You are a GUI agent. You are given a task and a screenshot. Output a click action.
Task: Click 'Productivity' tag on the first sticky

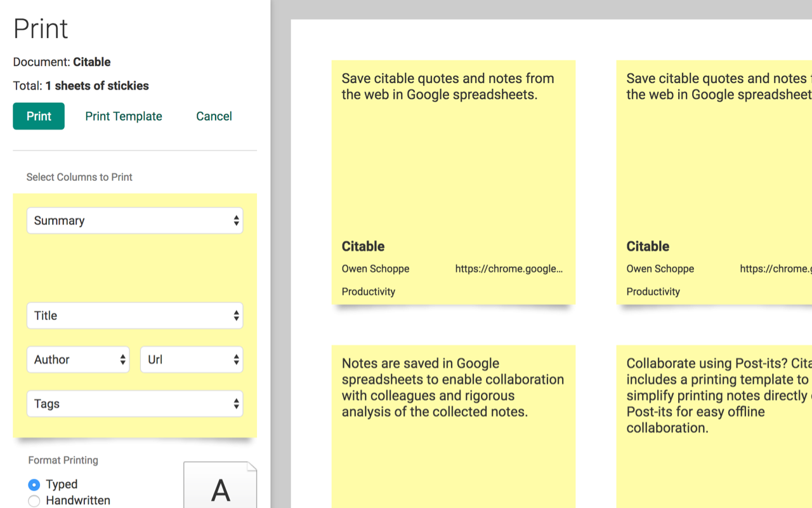(369, 291)
